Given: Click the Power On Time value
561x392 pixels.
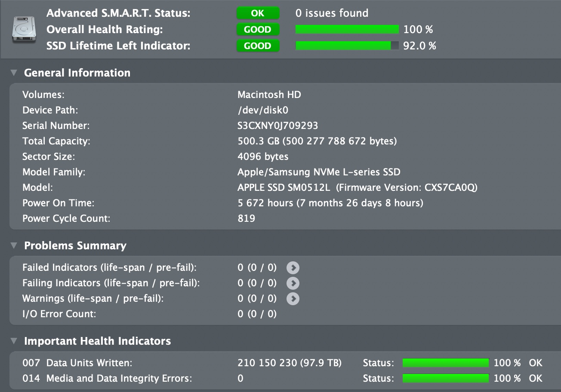Looking at the screenshot, I should pyautogui.click(x=330, y=203).
